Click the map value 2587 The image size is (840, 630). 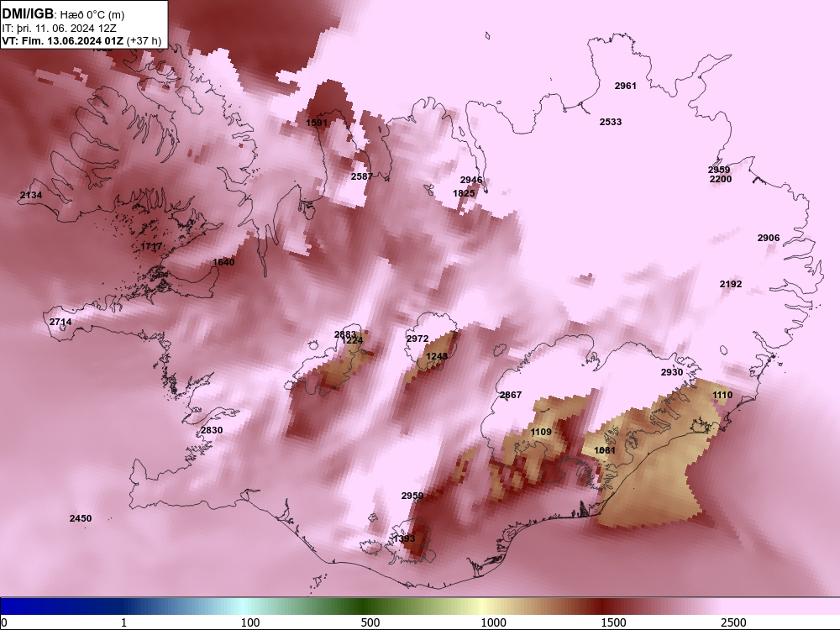point(362,176)
